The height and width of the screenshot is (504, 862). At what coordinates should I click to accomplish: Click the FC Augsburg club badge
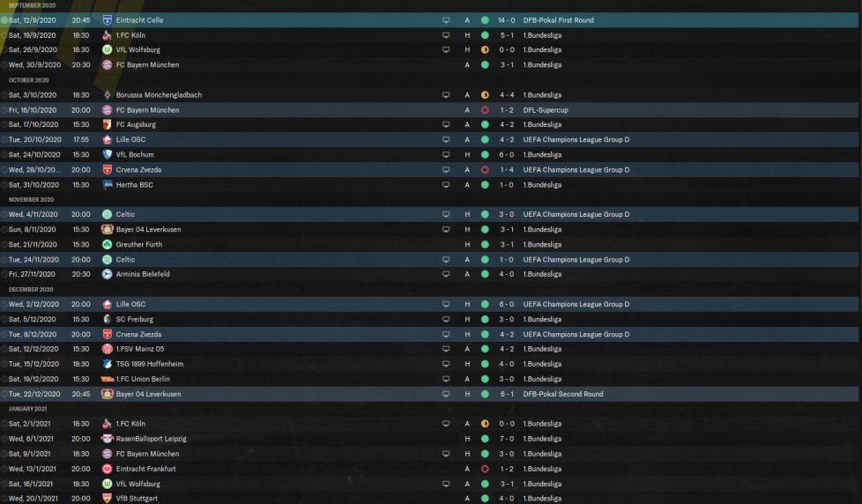[107, 124]
